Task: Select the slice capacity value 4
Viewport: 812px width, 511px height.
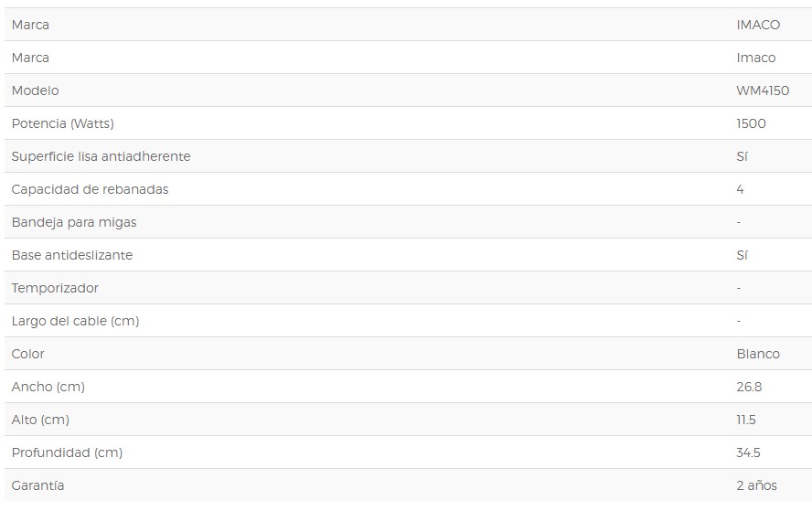Action: point(740,189)
